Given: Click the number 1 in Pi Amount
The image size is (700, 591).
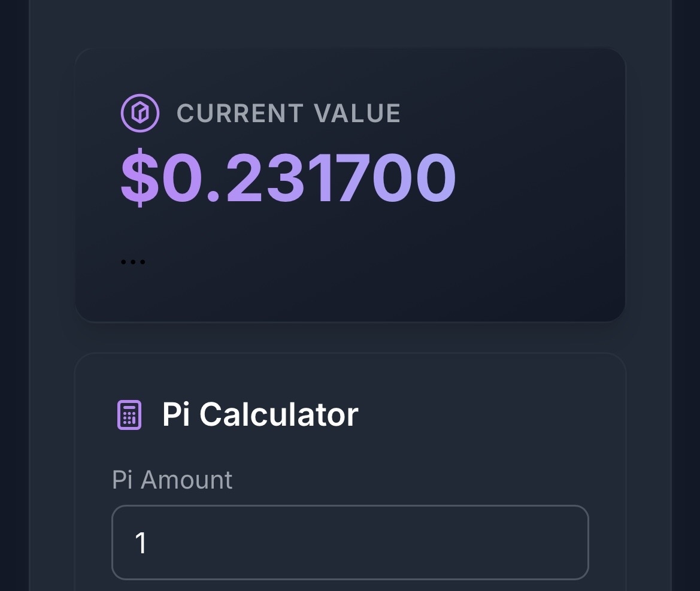Looking at the screenshot, I should pyautogui.click(x=141, y=543).
